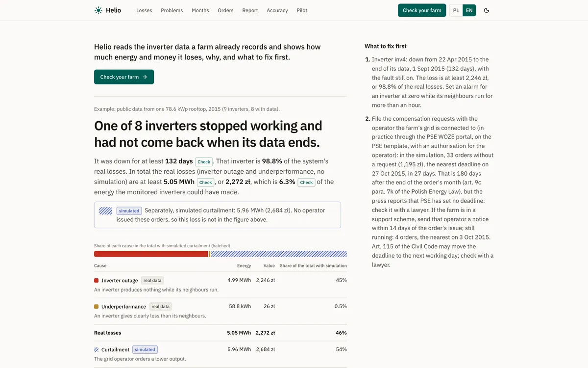Click the 4.99 MWh energy value
This screenshot has width=588, height=368.
(239, 280)
